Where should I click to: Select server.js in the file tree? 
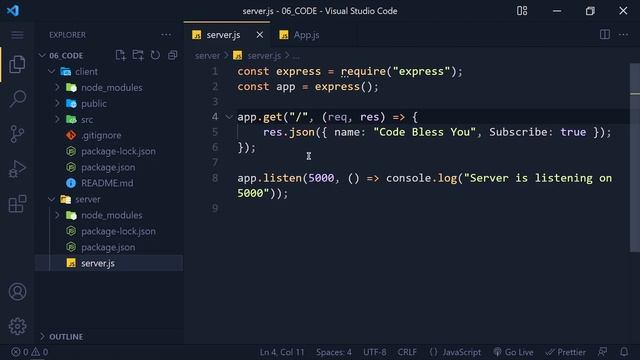(x=109, y=263)
